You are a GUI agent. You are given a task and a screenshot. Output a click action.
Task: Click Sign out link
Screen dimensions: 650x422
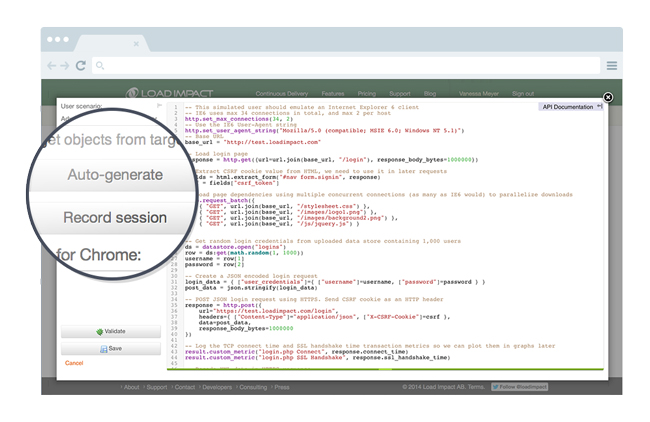[523, 94]
